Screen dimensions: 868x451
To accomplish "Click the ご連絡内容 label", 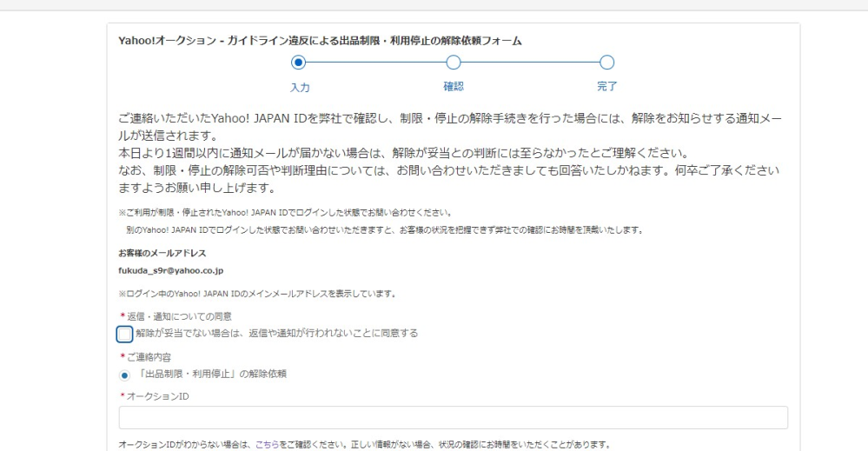I will tap(149, 357).
